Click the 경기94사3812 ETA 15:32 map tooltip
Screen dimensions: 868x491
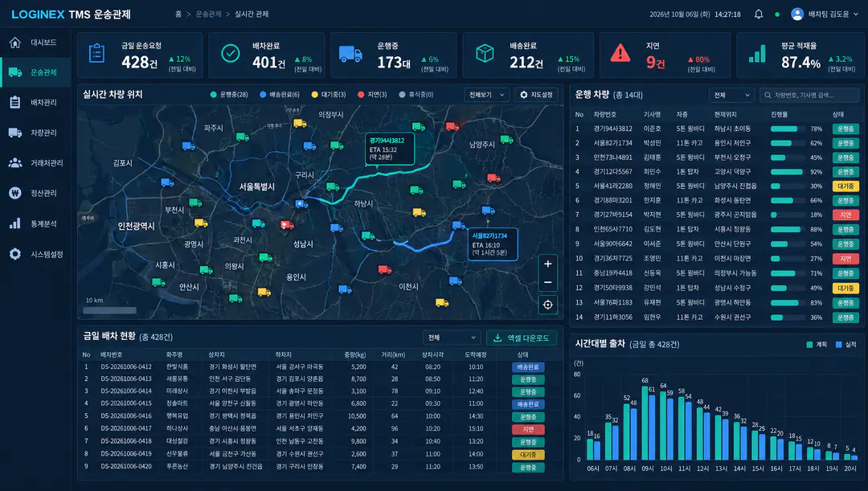[390, 149]
